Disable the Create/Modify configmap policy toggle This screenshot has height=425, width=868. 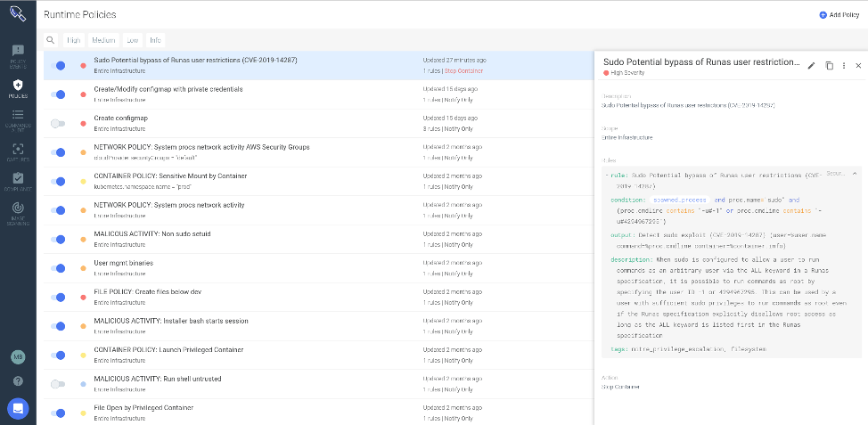click(x=58, y=94)
